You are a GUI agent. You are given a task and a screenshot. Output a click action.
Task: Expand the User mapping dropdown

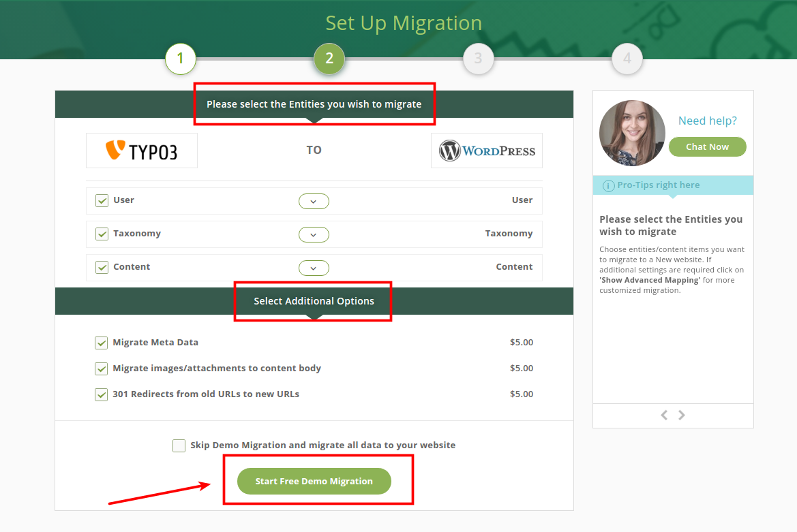pyautogui.click(x=314, y=202)
